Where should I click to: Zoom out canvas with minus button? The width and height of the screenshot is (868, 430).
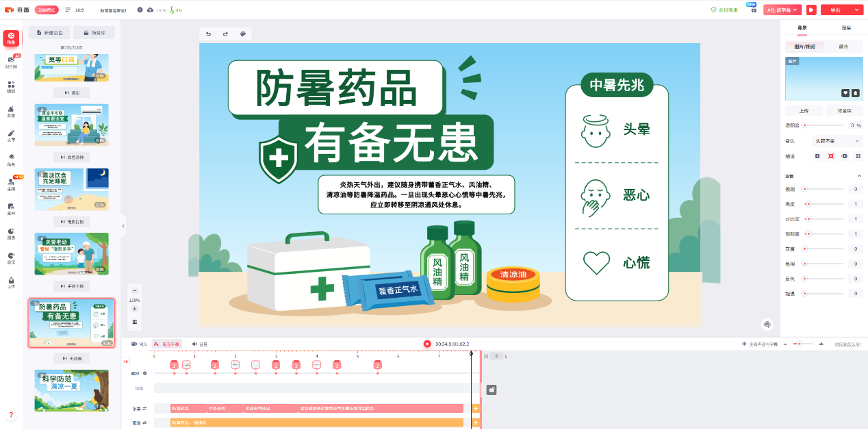[x=135, y=290]
